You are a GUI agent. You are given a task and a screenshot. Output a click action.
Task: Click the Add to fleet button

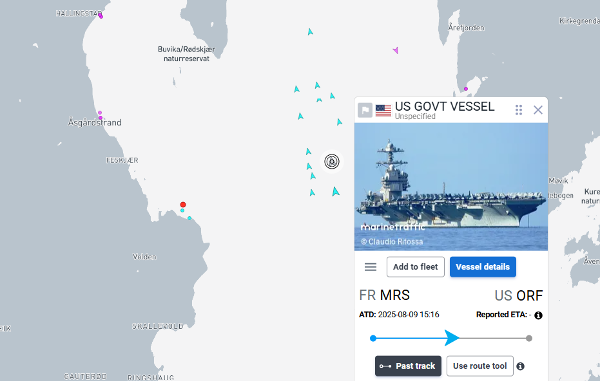415,267
